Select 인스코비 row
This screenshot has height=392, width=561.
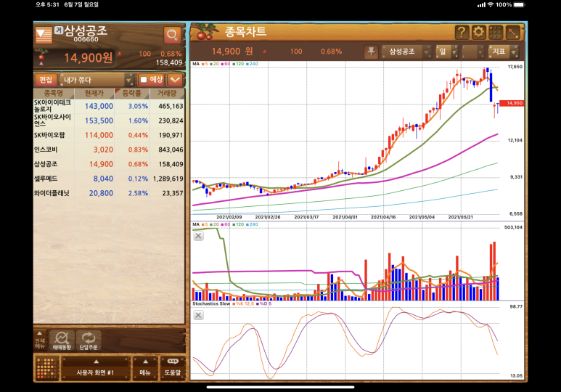tap(109, 150)
